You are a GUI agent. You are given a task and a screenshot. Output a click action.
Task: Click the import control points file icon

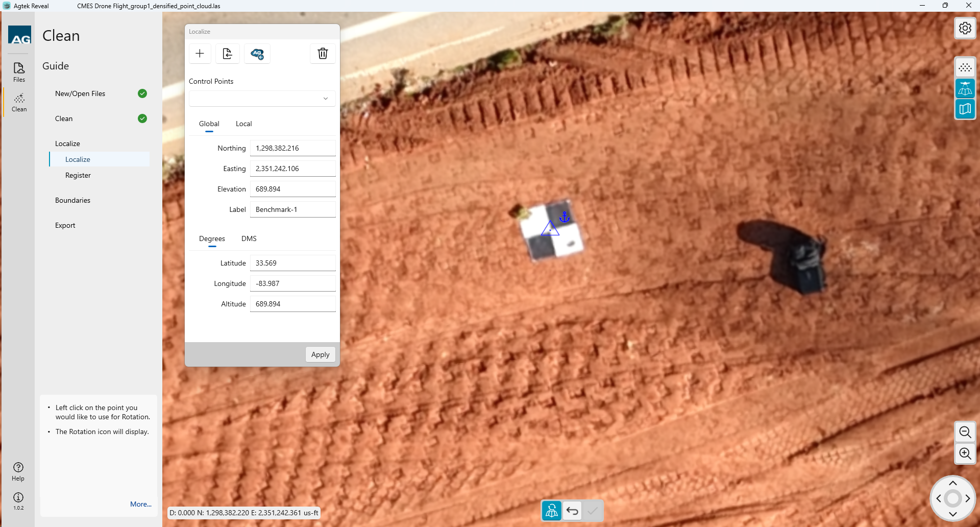click(228, 54)
